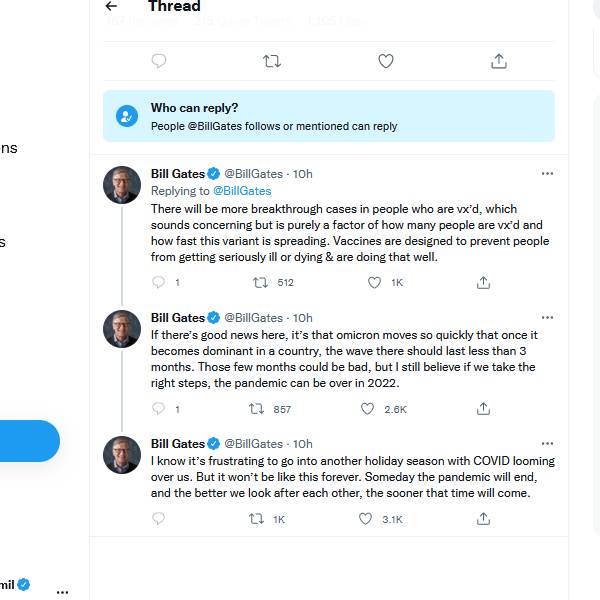Image resolution: width=600 pixels, height=600 pixels.
Task: Reply to the holiday season tweet
Action: coord(158,519)
